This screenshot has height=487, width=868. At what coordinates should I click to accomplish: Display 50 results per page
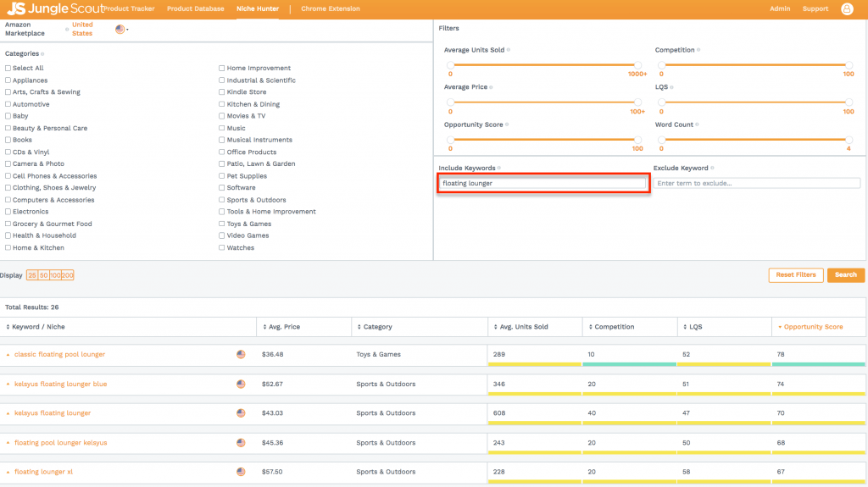(x=44, y=275)
